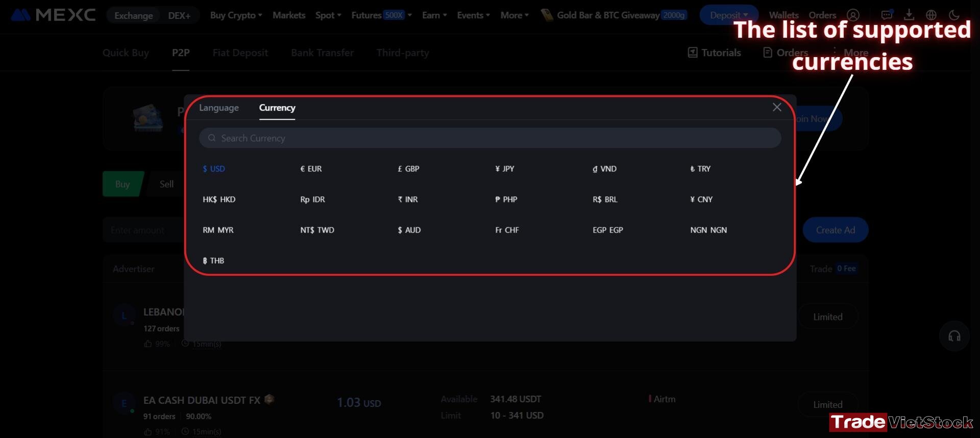Pick NGN currency
The height and width of the screenshot is (438, 980).
(708, 230)
